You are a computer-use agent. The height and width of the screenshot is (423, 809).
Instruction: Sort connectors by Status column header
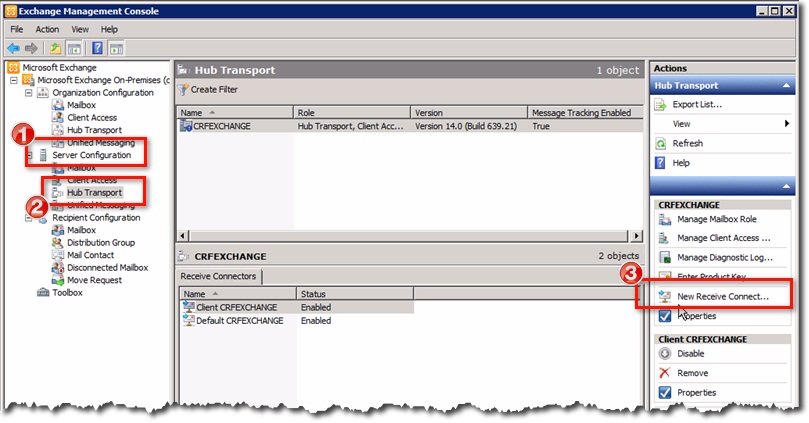tap(355, 294)
